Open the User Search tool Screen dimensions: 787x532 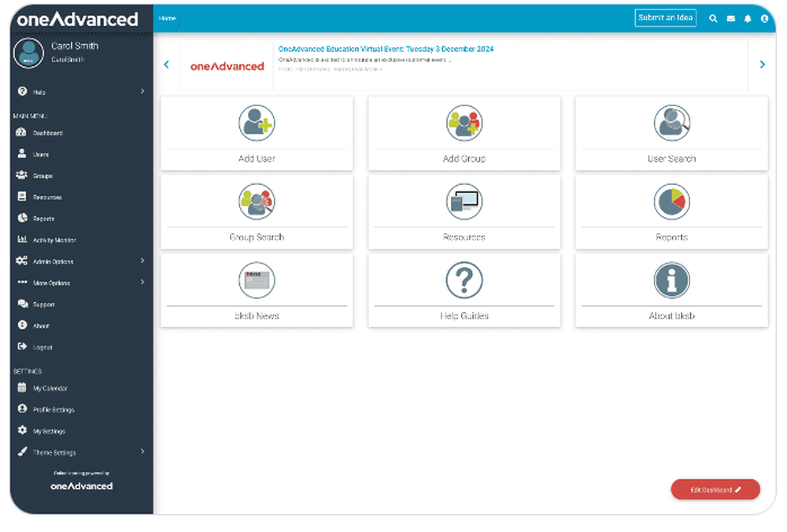[671, 123]
